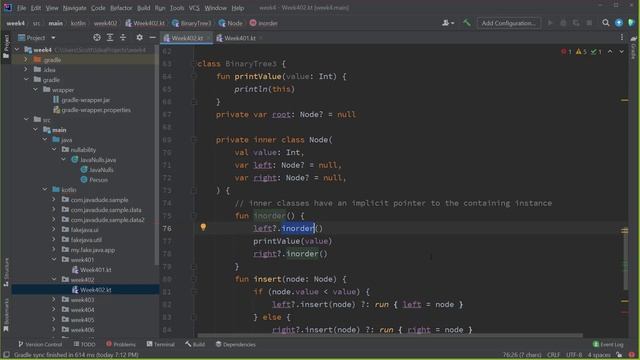Click the yellow warnings count indicator
This screenshot has height=360, width=640.
point(581,51)
